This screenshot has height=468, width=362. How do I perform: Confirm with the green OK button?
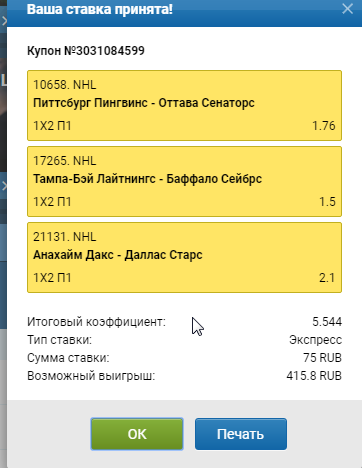137,434
